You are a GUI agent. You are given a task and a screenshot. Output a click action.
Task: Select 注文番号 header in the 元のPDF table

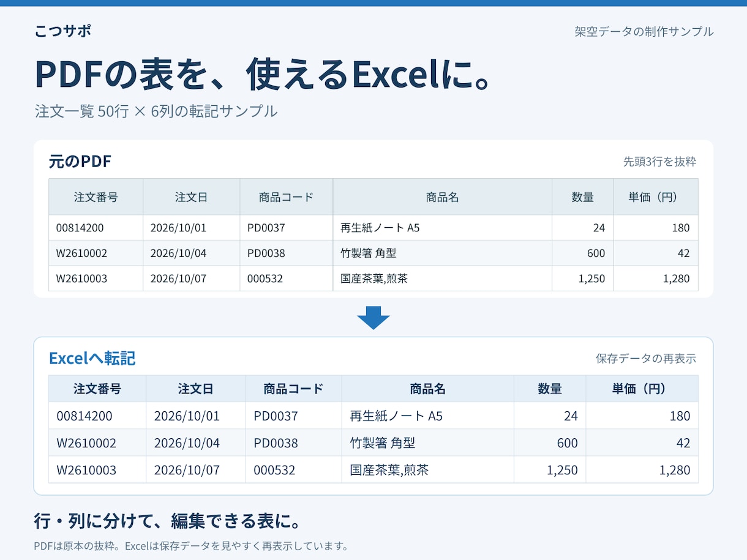tap(96, 197)
